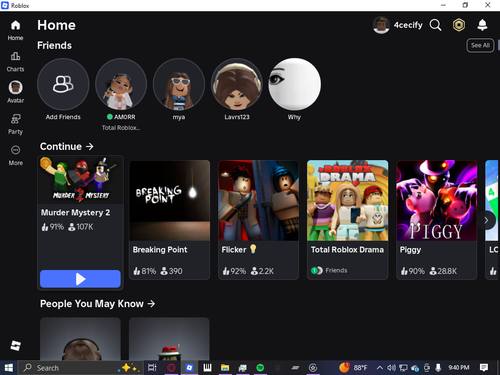Open 4cecify profile avatar in header

point(381,25)
